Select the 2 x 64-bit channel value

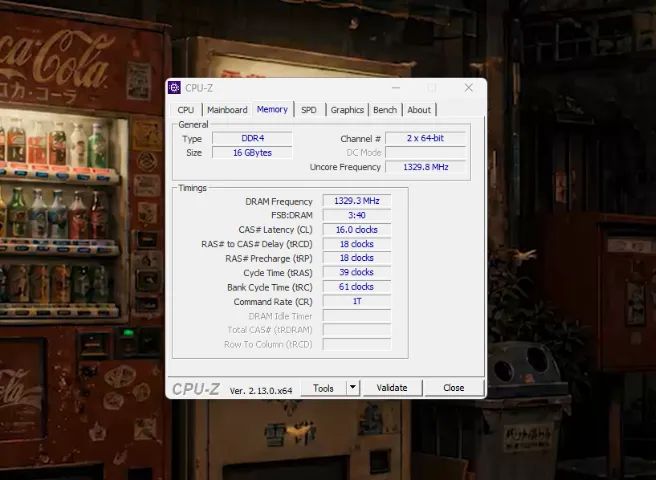point(425,138)
